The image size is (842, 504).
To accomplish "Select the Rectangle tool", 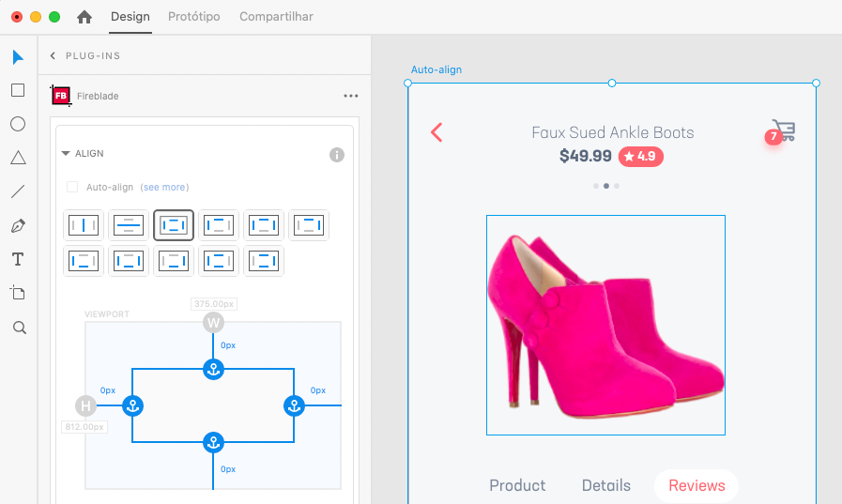I will (18, 90).
